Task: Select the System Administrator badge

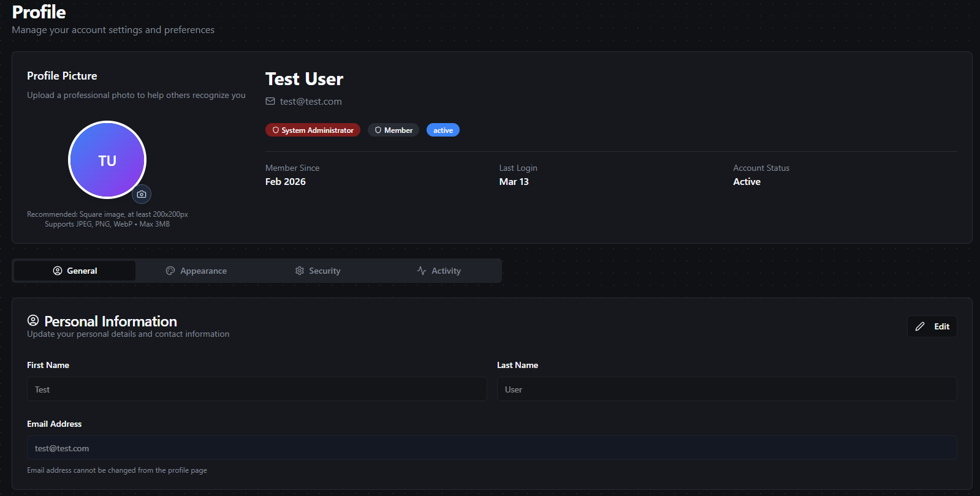Action: click(313, 130)
